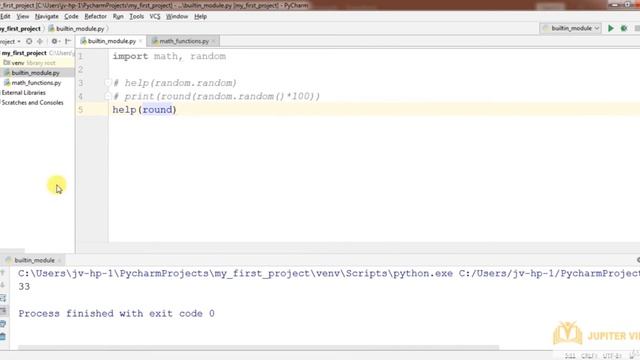Toggle the fold marker on line 3
Viewport: 640px width, 360px height.
[107, 83]
